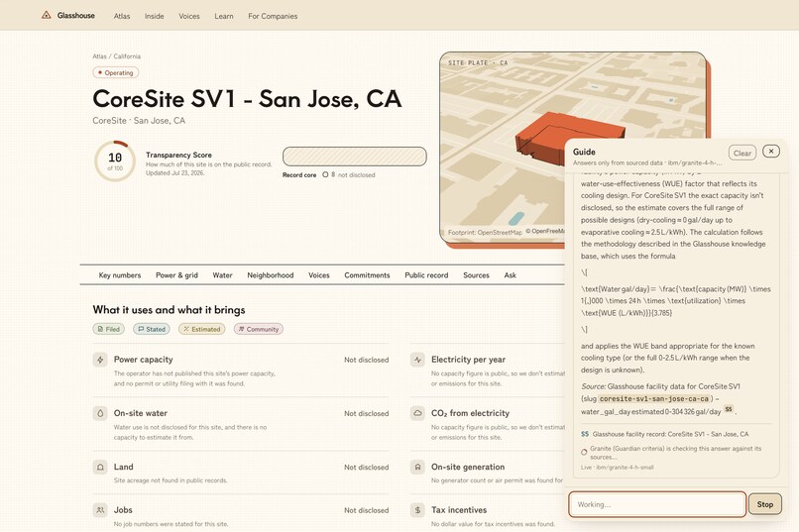Click the not disclosed circle indicator

(325, 174)
